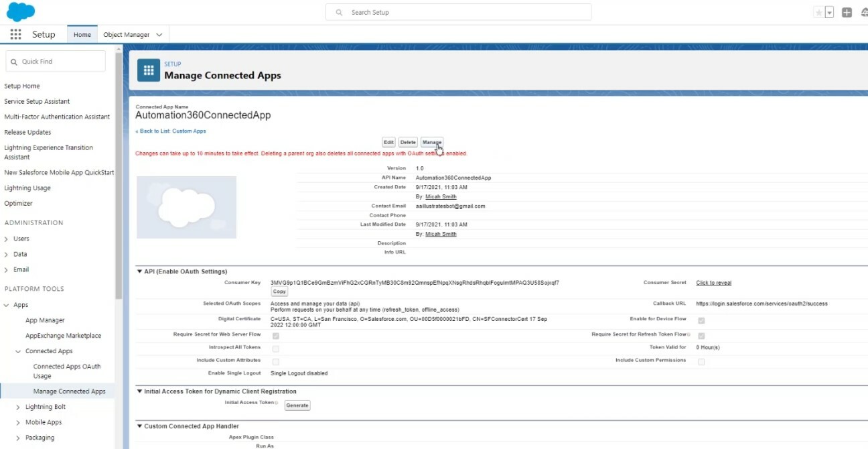The height and width of the screenshot is (449, 868).
Task: Click the Quick Find magnifier icon
Action: click(x=14, y=62)
